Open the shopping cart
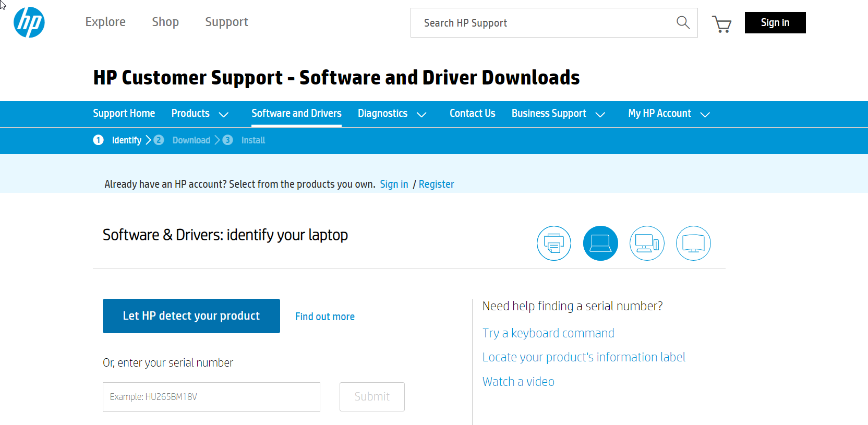Viewport: 868px width, 425px height. pos(722,24)
